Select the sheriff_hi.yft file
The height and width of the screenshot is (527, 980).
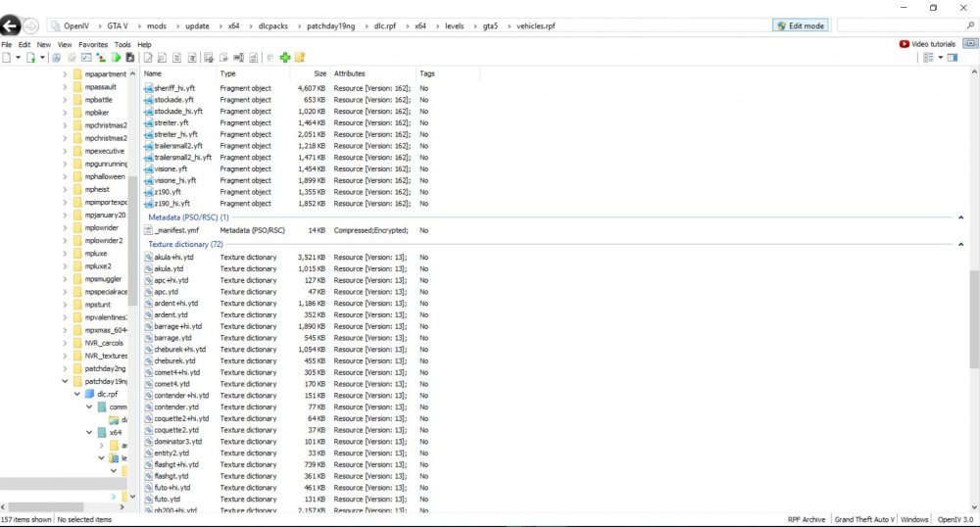coord(174,89)
